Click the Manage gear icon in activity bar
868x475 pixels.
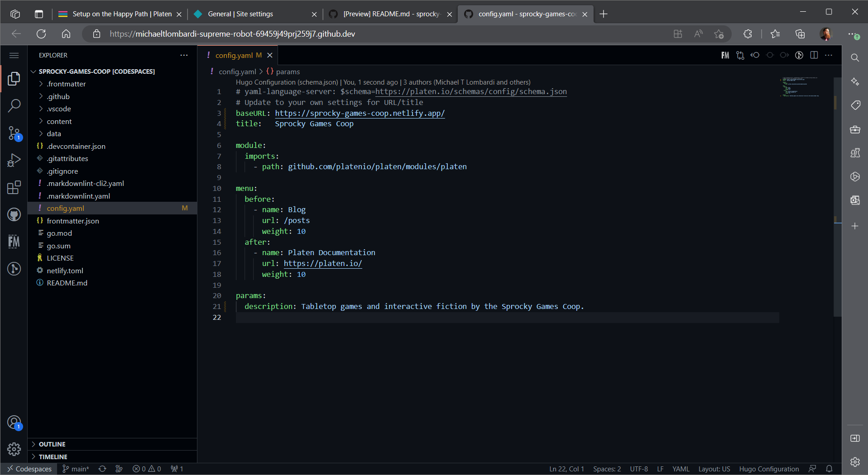(x=14, y=449)
